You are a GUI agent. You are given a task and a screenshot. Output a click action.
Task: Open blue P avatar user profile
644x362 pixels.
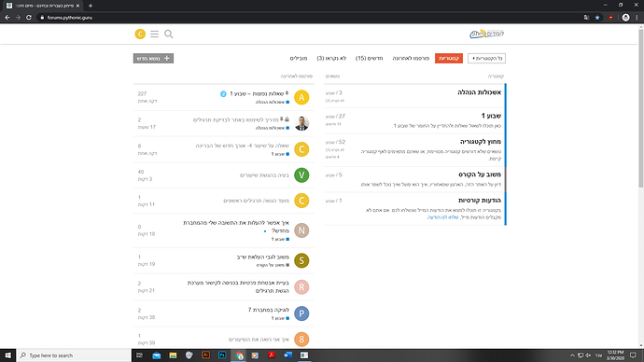(x=301, y=313)
